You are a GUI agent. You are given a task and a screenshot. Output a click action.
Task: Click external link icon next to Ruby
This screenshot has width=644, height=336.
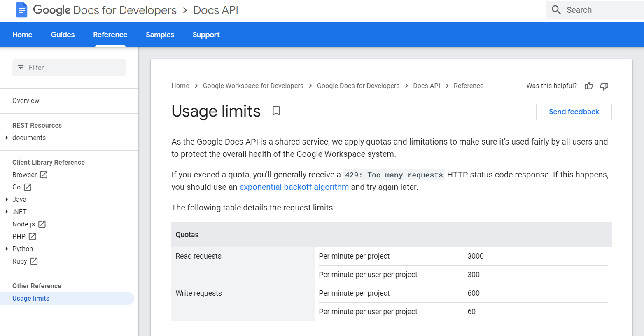click(34, 261)
